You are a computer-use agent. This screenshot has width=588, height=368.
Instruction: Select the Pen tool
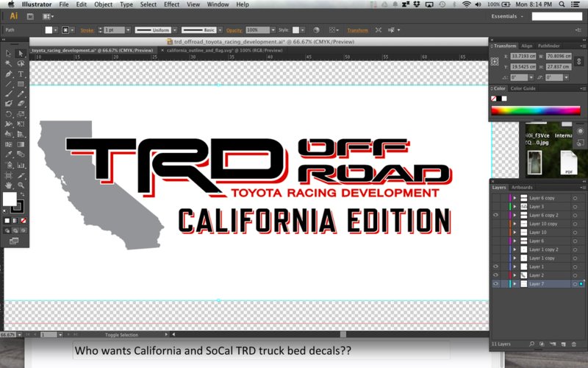click(x=9, y=74)
